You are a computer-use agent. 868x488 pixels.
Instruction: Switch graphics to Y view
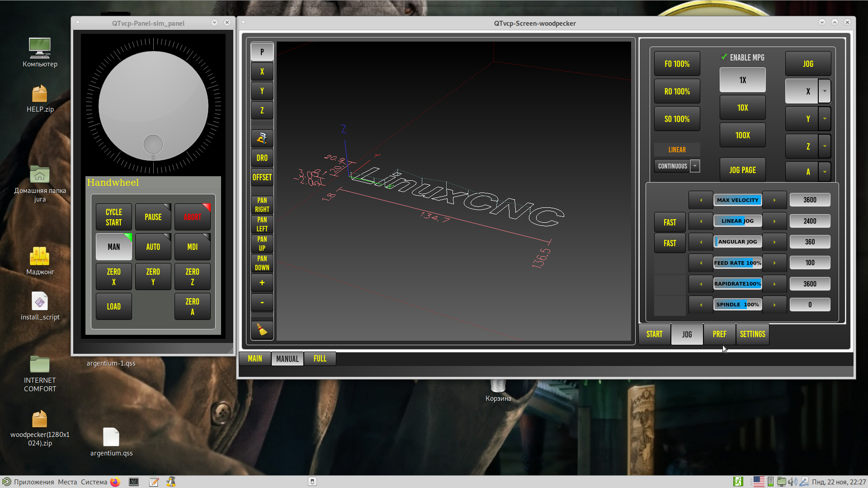(x=262, y=91)
